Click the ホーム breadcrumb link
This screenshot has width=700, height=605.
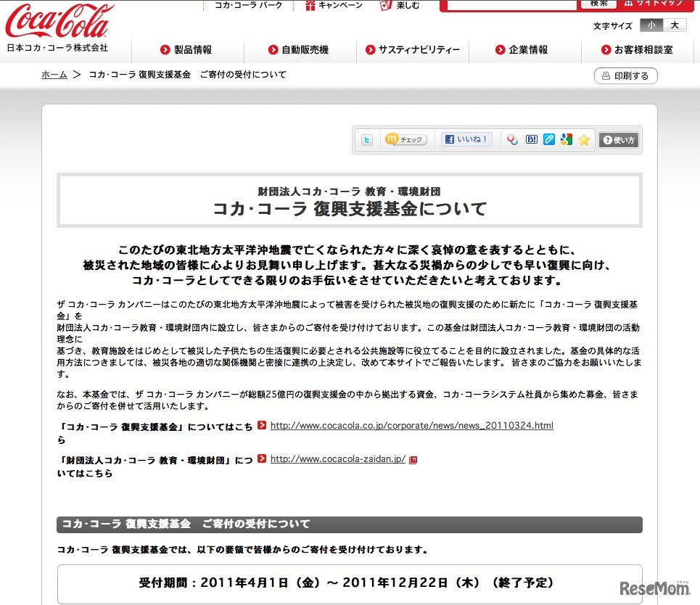click(54, 73)
